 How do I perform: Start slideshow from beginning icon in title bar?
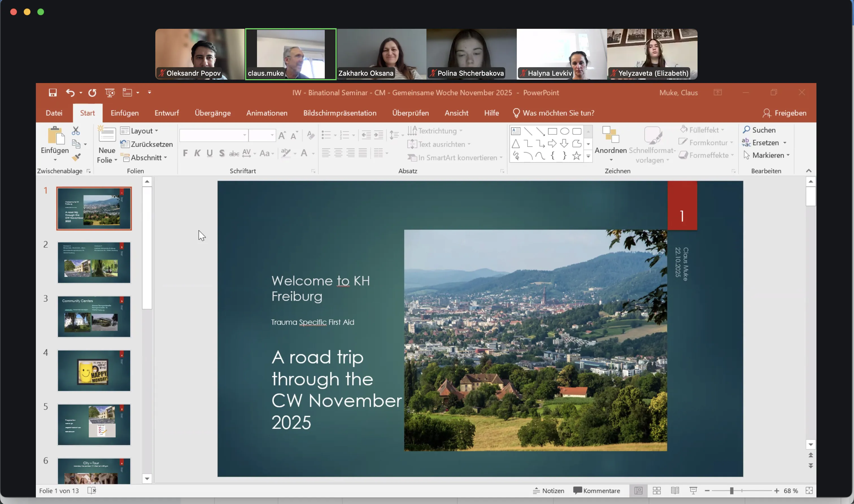[x=110, y=93]
